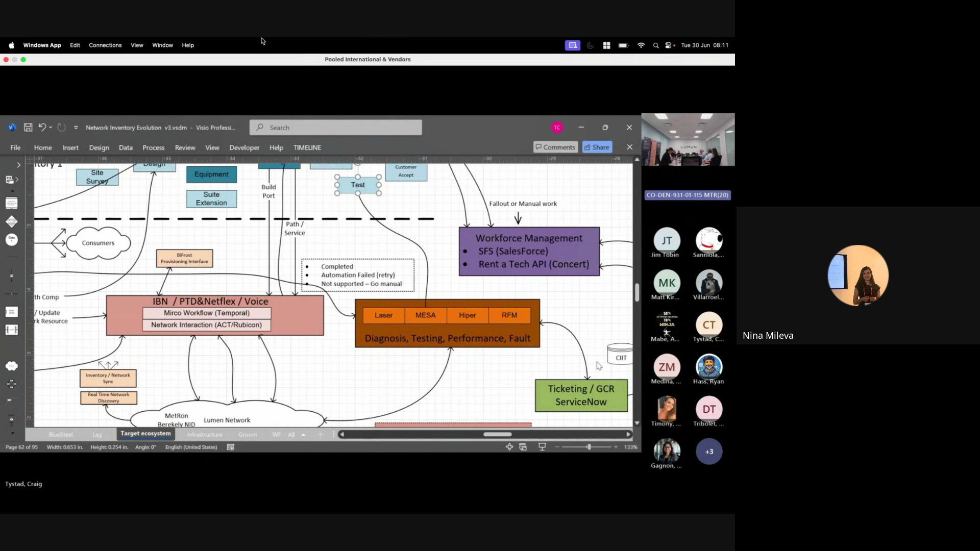Open the Customize Quick Access Toolbar dropdown
Image resolution: width=980 pixels, height=551 pixels.
pyautogui.click(x=76, y=128)
